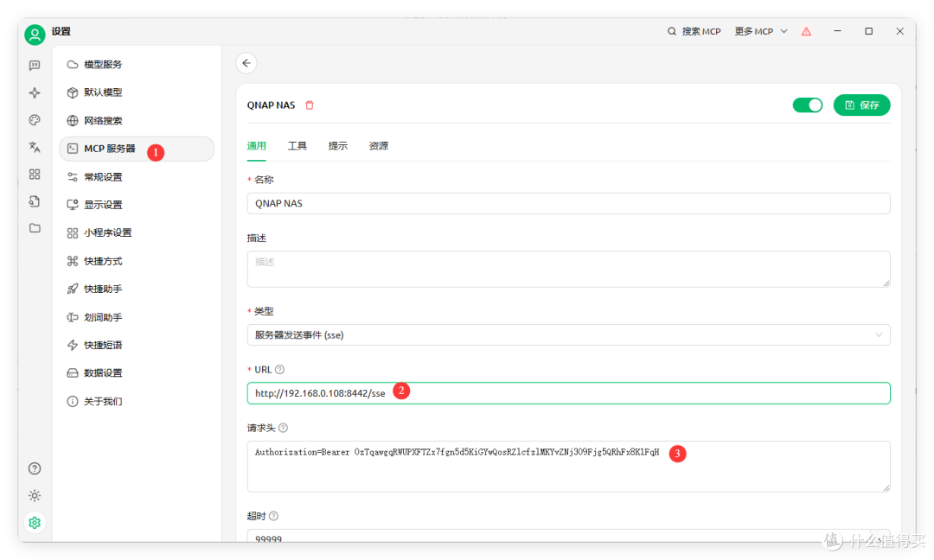Focus the 超时 input with 99999
Screen dimensions: 934x560
click(x=568, y=536)
